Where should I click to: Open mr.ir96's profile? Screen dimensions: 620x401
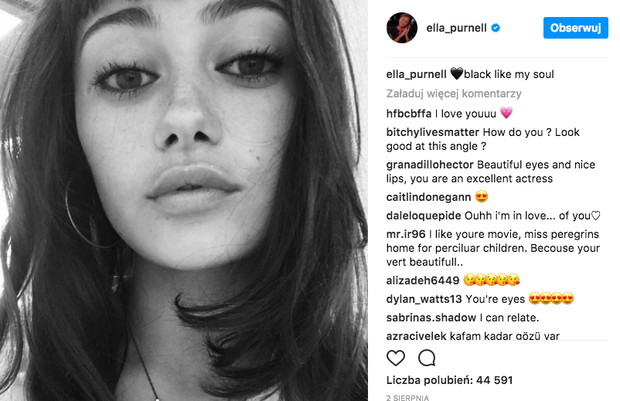pos(406,234)
